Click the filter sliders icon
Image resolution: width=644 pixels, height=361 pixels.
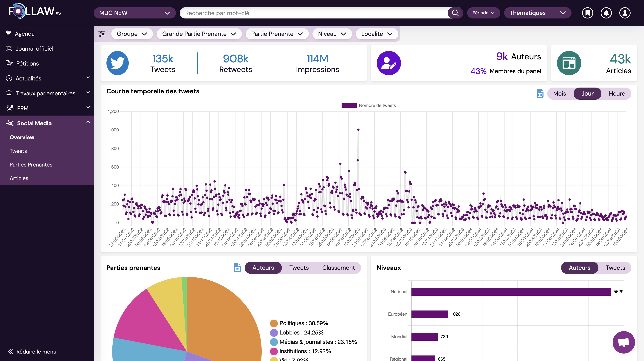click(101, 34)
